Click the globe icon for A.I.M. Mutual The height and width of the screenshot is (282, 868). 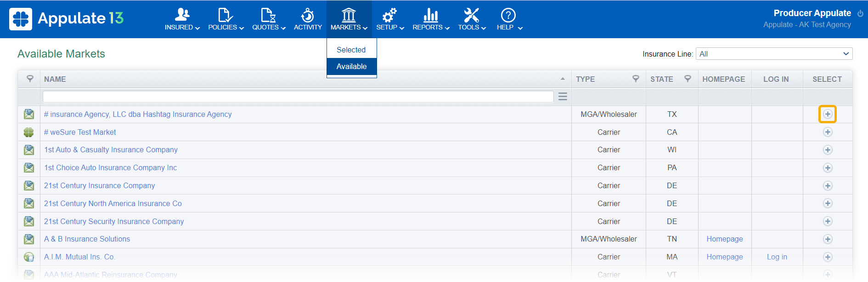point(29,257)
